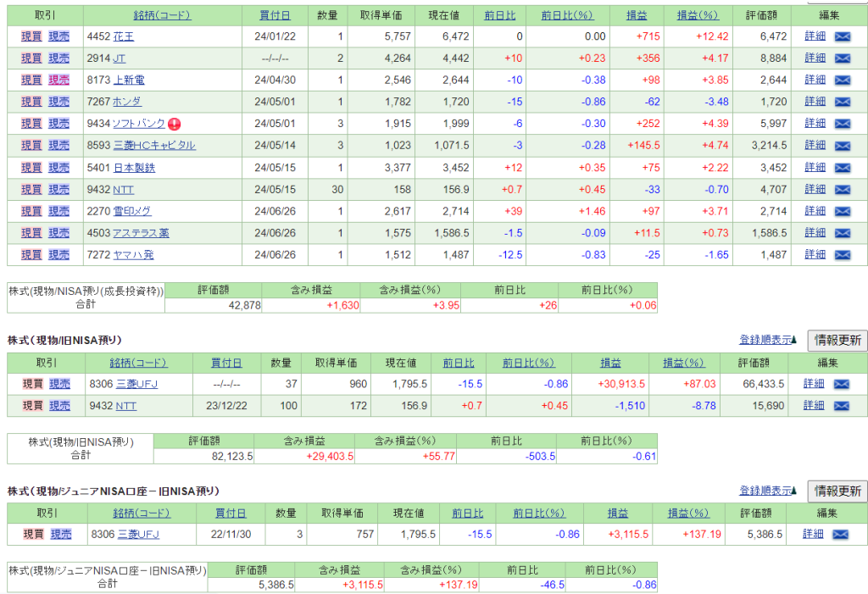Sort the 旧NISA table by 前日比(%) header
Viewport: 868px width, 594px height.
pos(529,363)
